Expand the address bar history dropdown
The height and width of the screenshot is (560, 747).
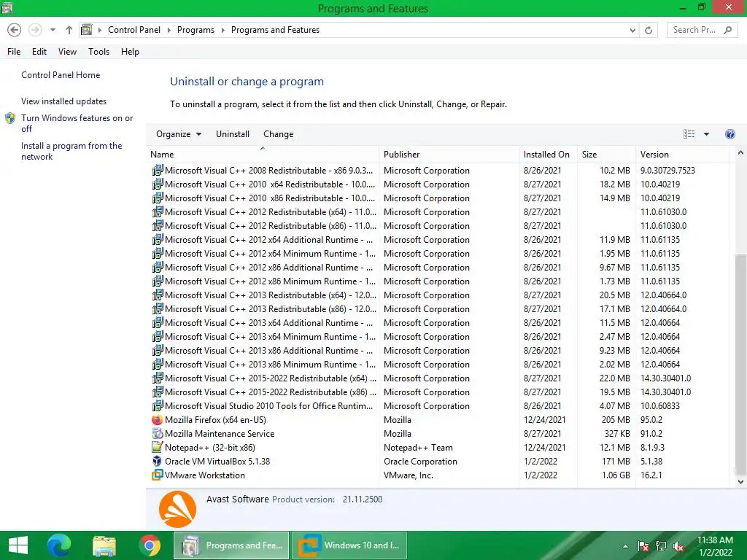pos(632,30)
